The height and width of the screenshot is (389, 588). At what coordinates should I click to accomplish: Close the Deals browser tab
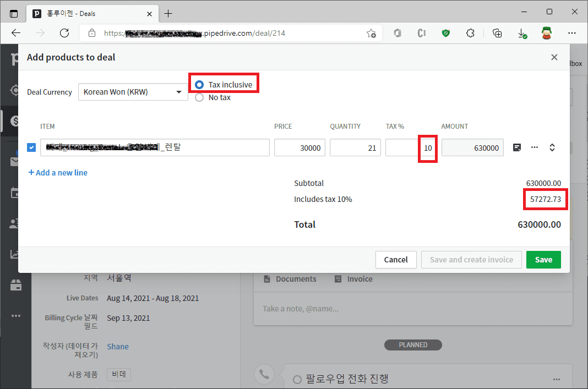149,14
